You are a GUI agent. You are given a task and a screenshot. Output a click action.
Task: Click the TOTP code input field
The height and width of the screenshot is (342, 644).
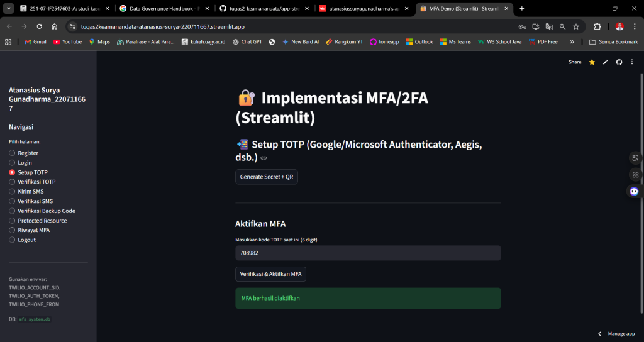(368, 253)
